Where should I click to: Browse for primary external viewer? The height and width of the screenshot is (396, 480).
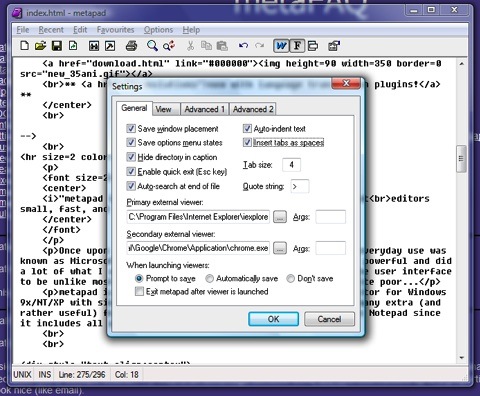(x=280, y=217)
